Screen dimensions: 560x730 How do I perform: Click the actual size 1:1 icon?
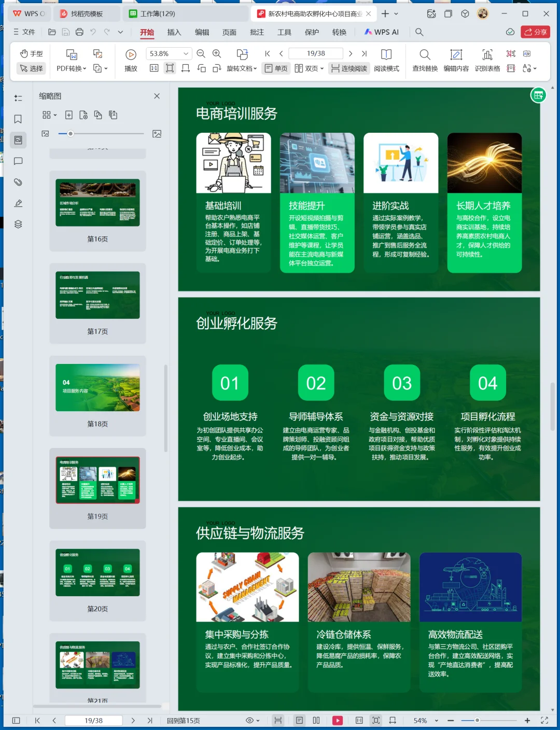[154, 68]
